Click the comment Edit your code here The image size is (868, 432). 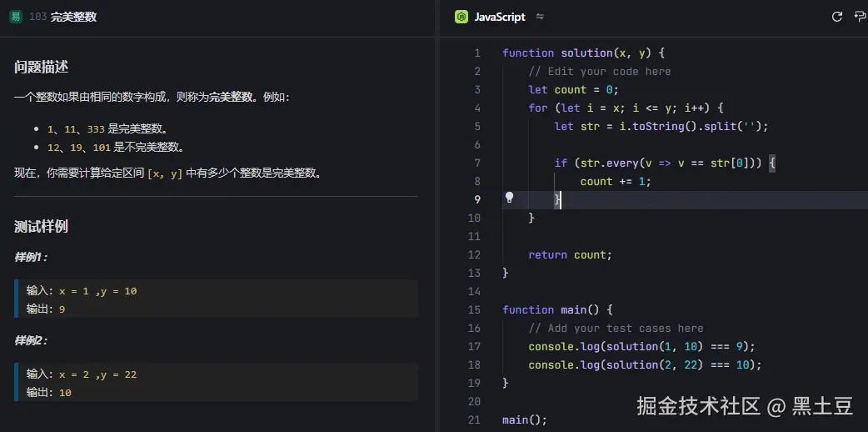tap(600, 72)
